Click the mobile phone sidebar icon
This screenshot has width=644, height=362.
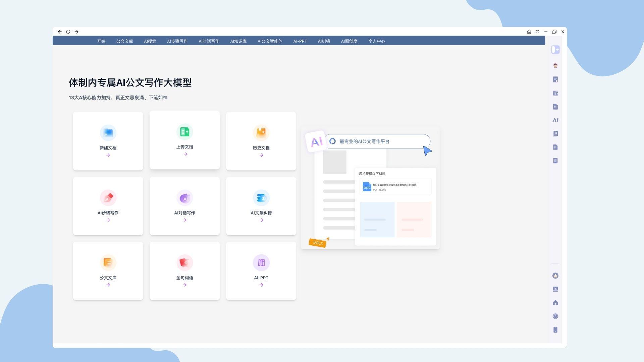click(x=555, y=330)
